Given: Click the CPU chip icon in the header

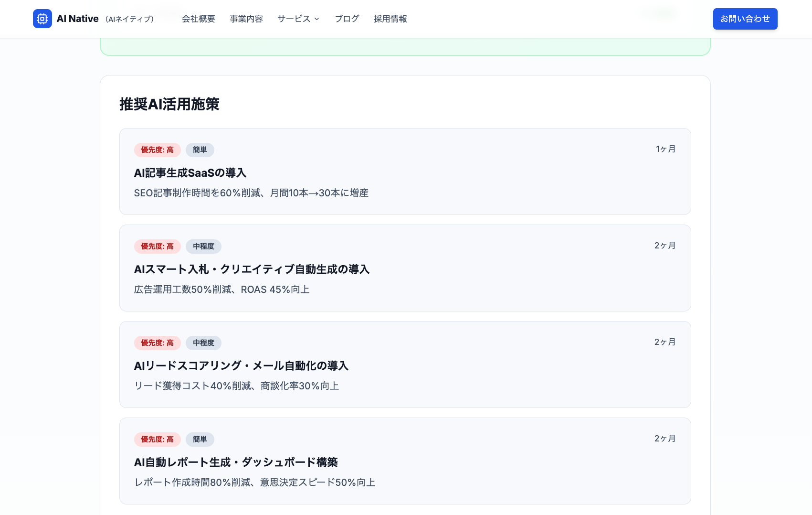Looking at the screenshot, I should tap(42, 19).
